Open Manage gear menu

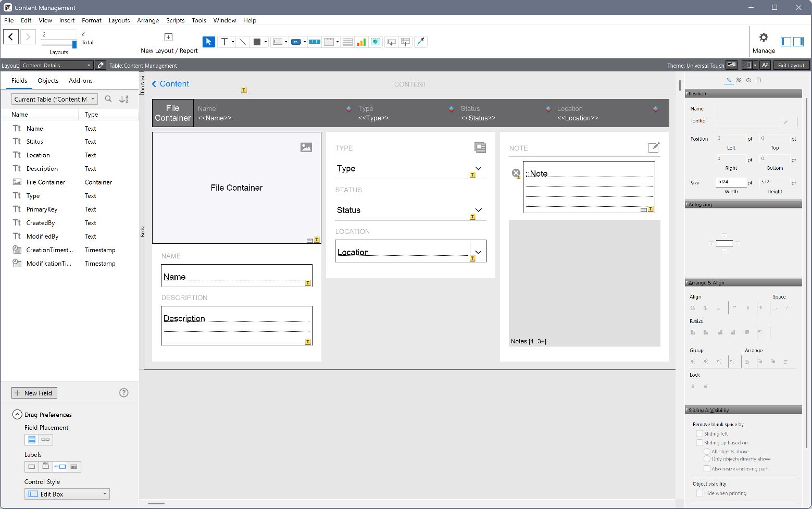click(x=764, y=37)
